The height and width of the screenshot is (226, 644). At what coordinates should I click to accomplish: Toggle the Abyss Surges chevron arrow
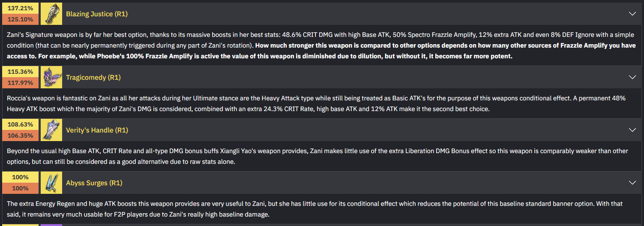pyautogui.click(x=632, y=183)
